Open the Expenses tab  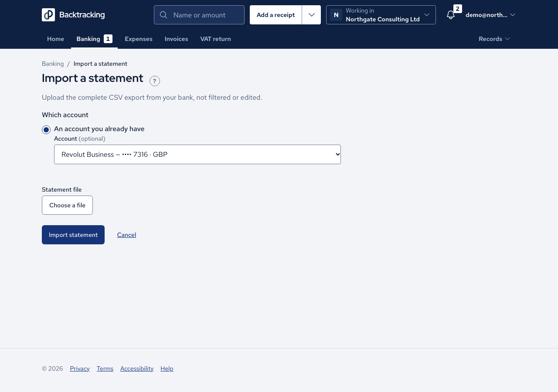click(x=139, y=39)
